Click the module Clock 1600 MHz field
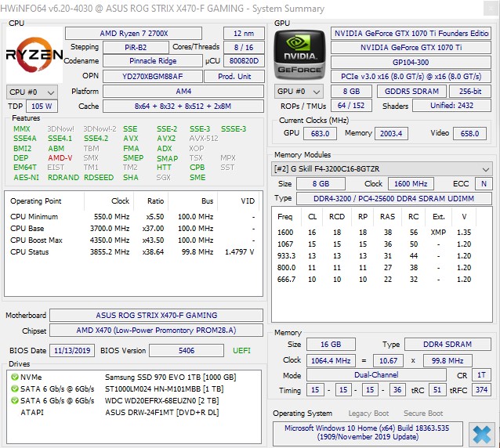Image resolution: width=500 pixels, height=448 pixels. click(411, 184)
